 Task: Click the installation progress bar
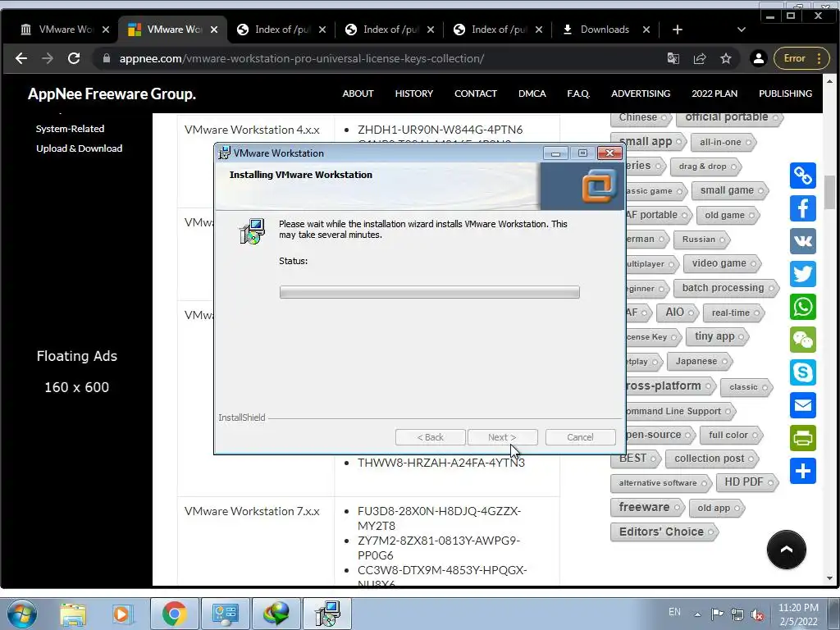429,292
